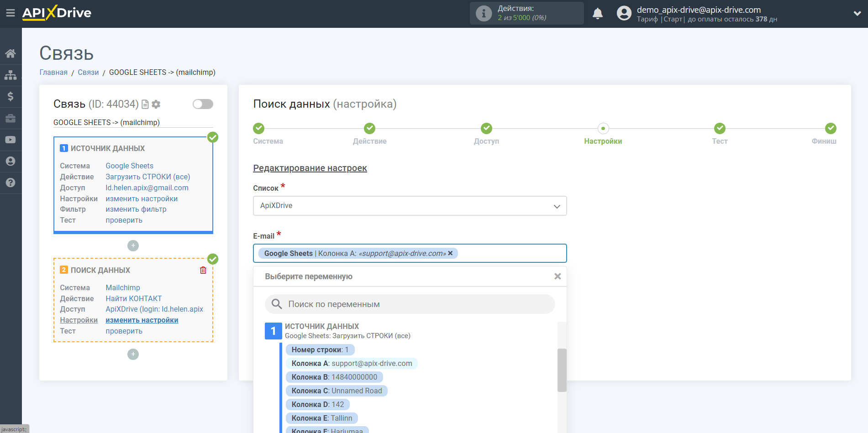
Task: Click the Редактирование настроек heading
Action: point(310,168)
